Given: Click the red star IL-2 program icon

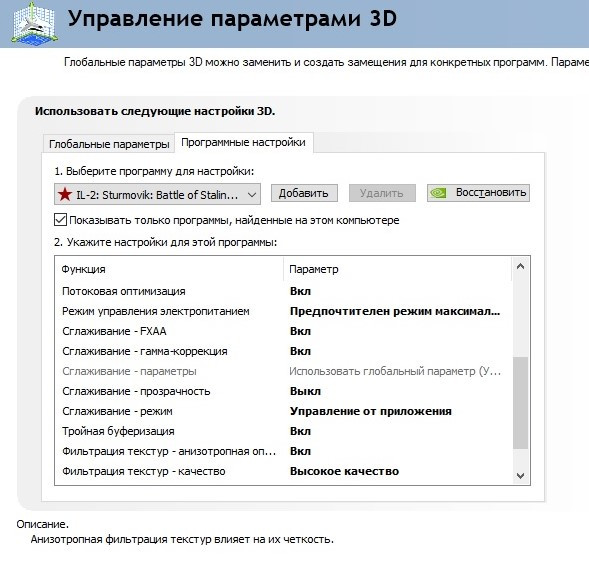Looking at the screenshot, I should [65, 194].
